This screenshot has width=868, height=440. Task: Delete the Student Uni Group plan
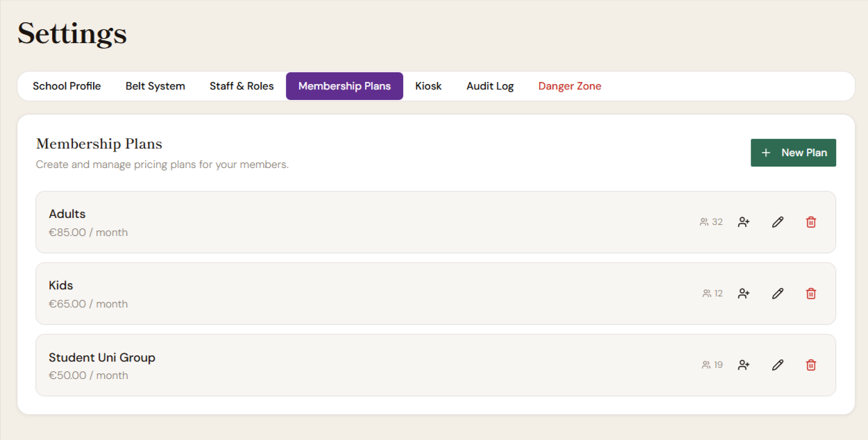point(811,365)
